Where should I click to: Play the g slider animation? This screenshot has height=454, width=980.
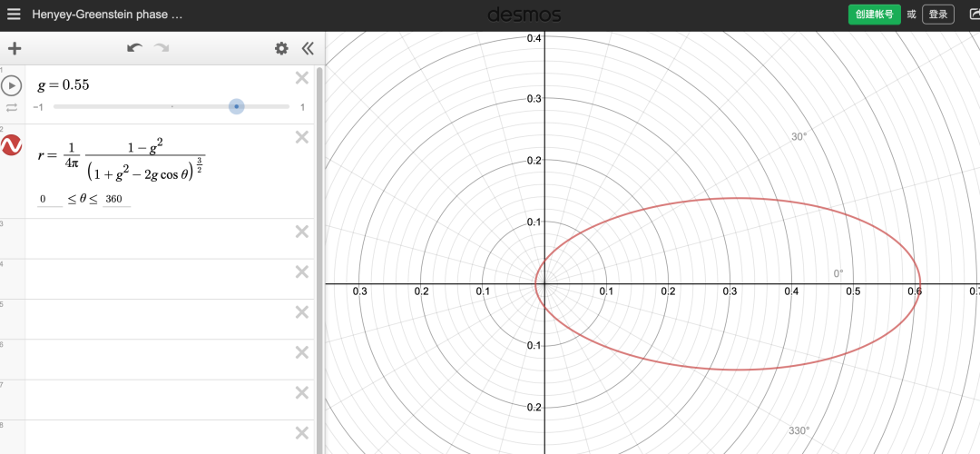point(12,85)
